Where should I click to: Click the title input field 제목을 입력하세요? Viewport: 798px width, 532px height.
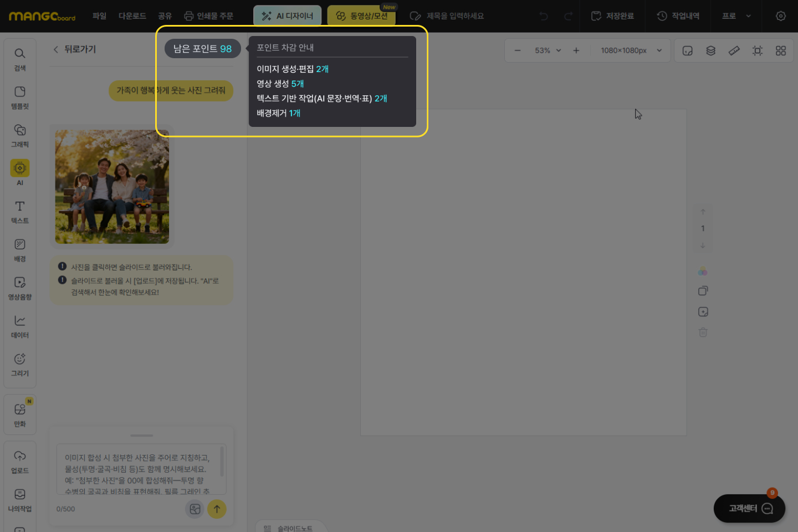454,16
